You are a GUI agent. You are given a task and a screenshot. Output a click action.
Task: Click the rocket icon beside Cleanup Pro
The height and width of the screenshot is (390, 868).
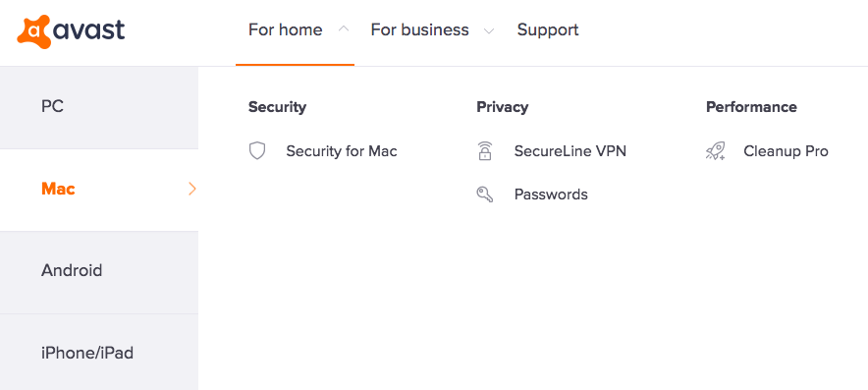[x=715, y=150]
